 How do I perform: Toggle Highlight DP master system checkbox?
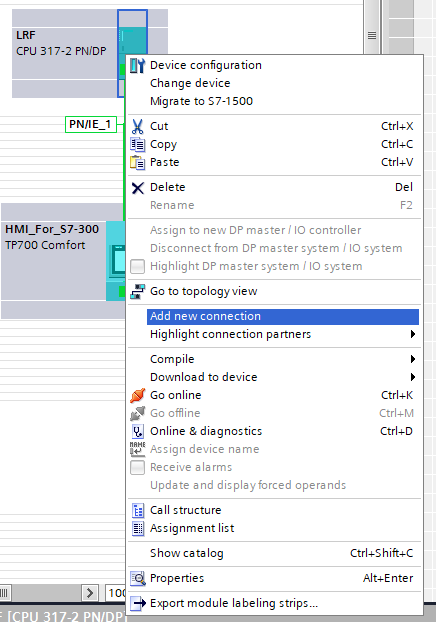click(137, 266)
